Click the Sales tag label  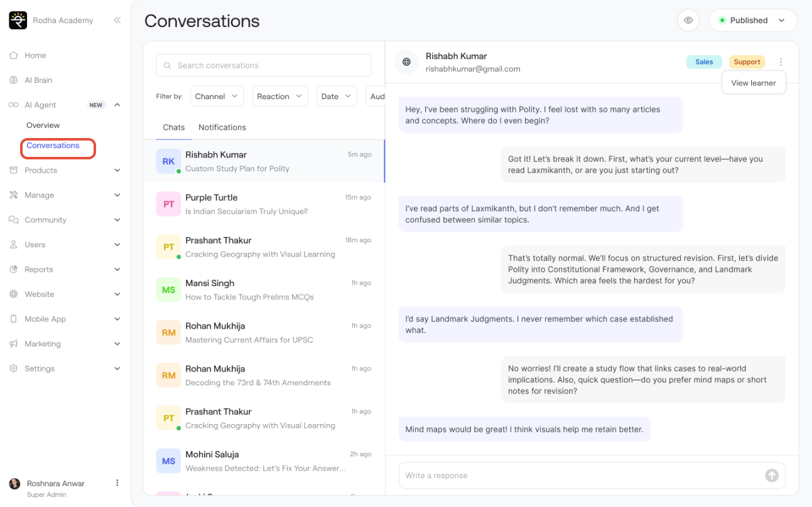click(x=704, y=62)
